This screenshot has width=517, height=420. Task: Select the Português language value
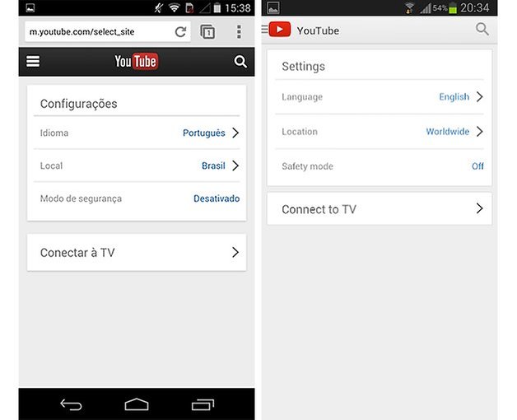[204, 133]
